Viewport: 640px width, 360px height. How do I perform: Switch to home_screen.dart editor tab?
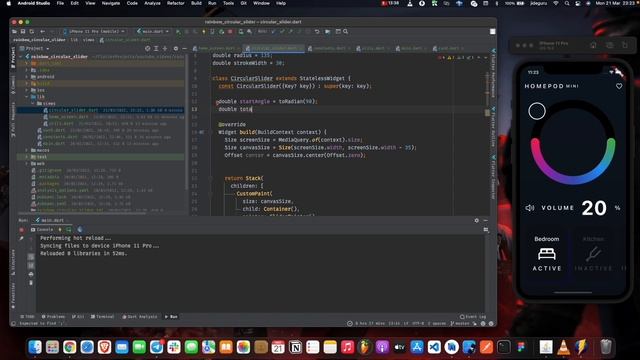click(216, 48)
